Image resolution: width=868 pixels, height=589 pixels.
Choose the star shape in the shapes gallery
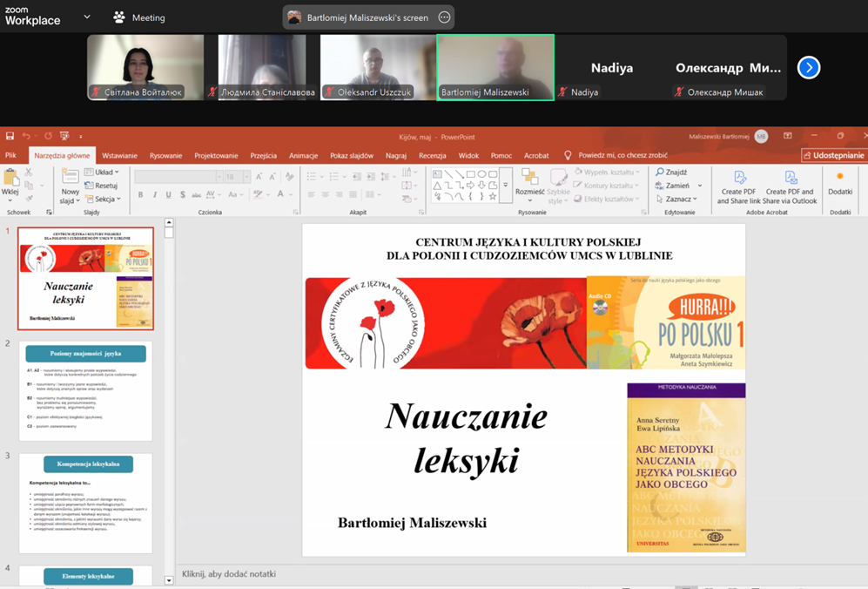point(493,196)
